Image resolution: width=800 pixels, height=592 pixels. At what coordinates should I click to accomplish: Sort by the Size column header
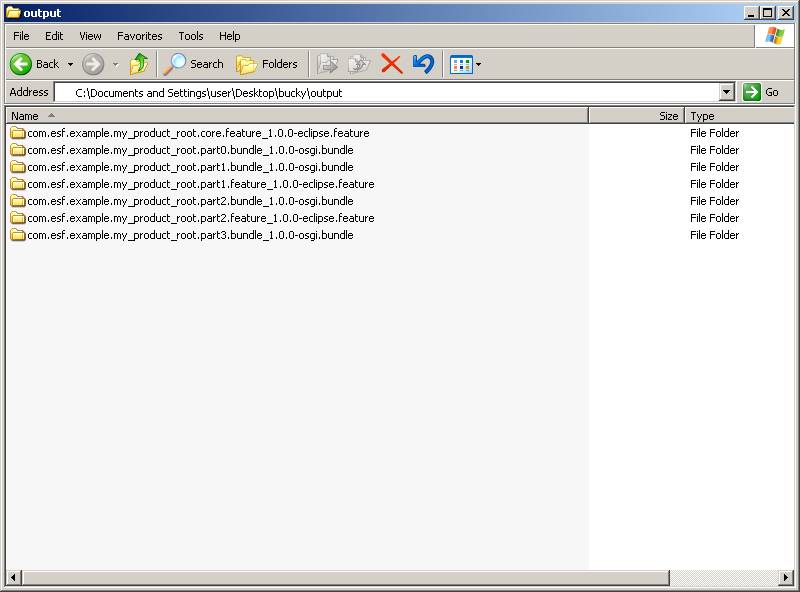tap(637, 116)
